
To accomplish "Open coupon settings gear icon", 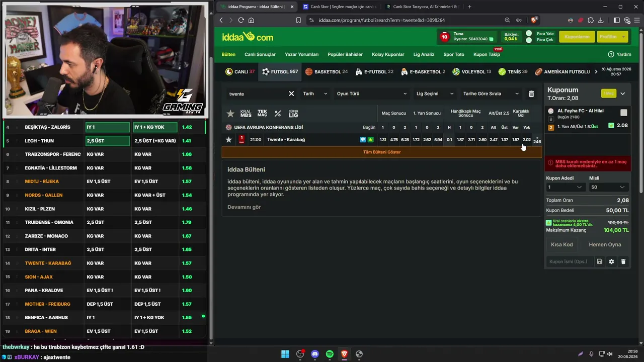I will pyautogui.click(x=611, y=261).
